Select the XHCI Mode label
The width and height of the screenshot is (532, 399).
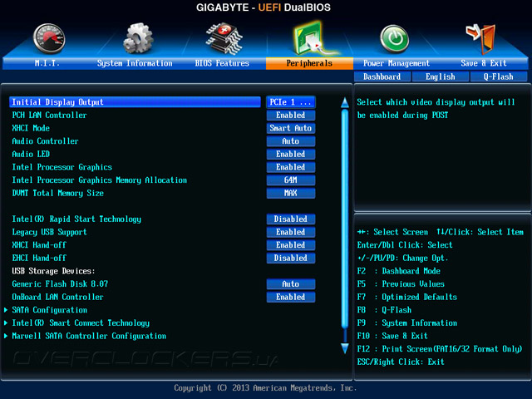pyautogui.click(x=31, y=128)
